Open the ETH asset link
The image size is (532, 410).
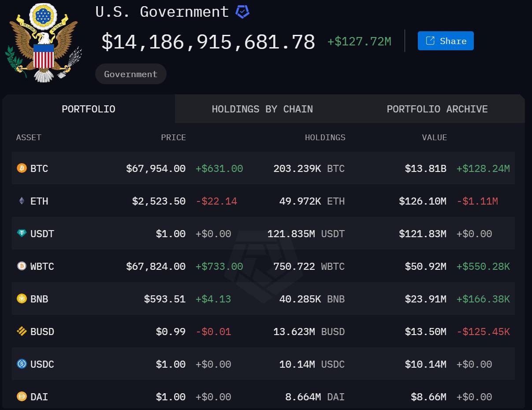pos(39,201)
